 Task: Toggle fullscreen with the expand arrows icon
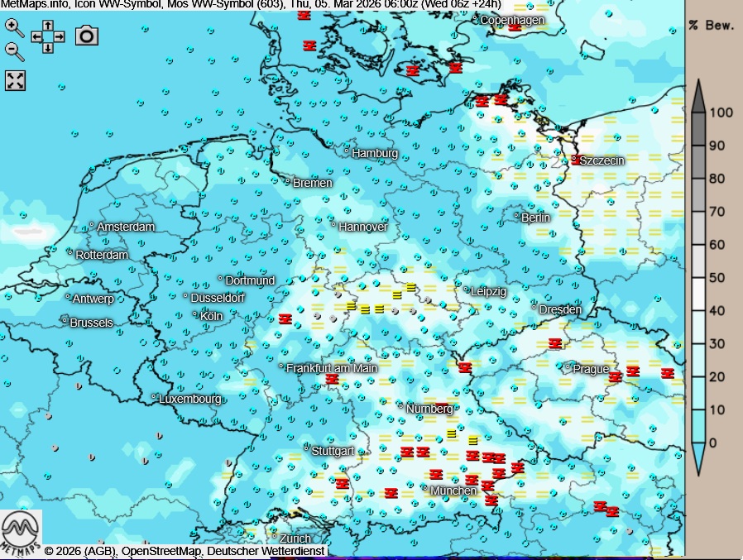(16, 80)
